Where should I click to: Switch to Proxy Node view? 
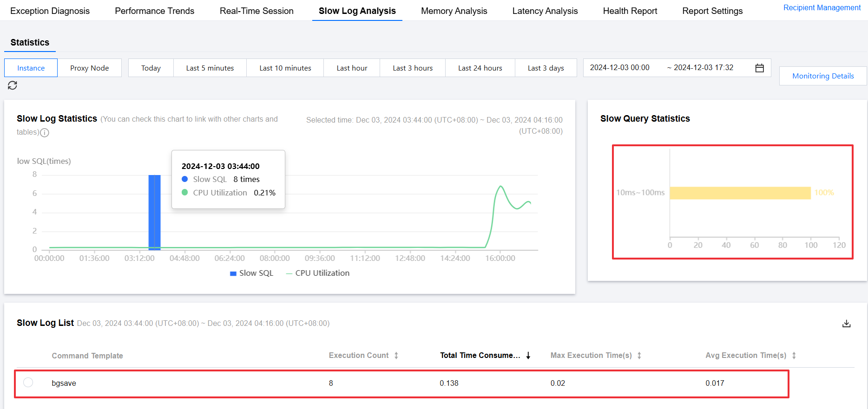pos(90,68)
